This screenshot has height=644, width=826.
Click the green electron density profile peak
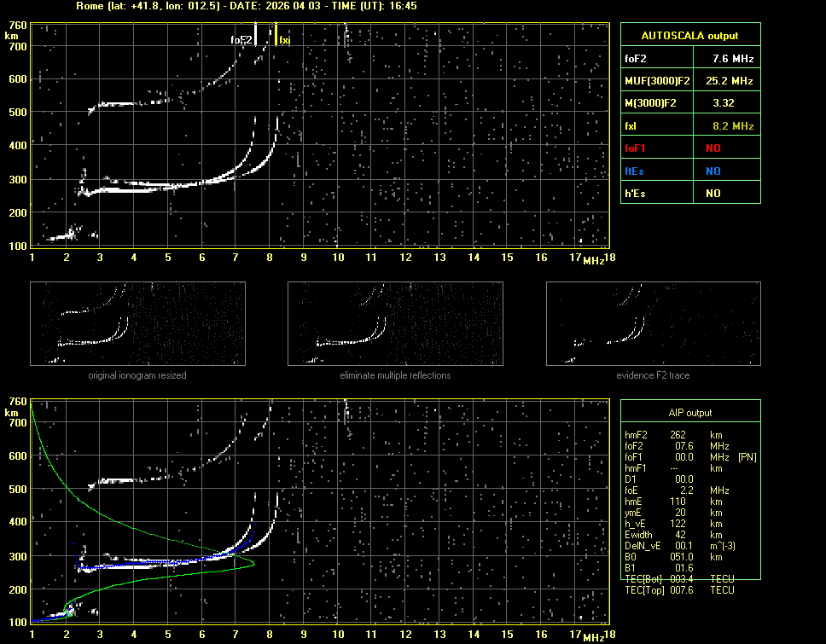point(253,563)
